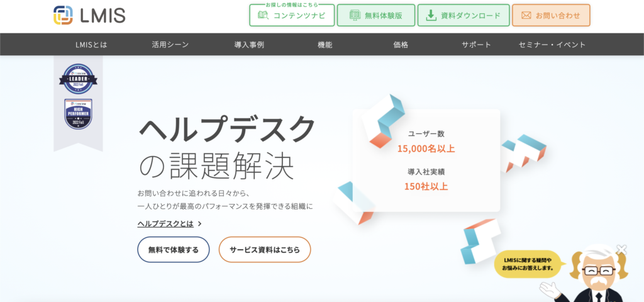Close the chatbot assistant popup
Viewport: 644px width, 302px height.
[622, 249]
